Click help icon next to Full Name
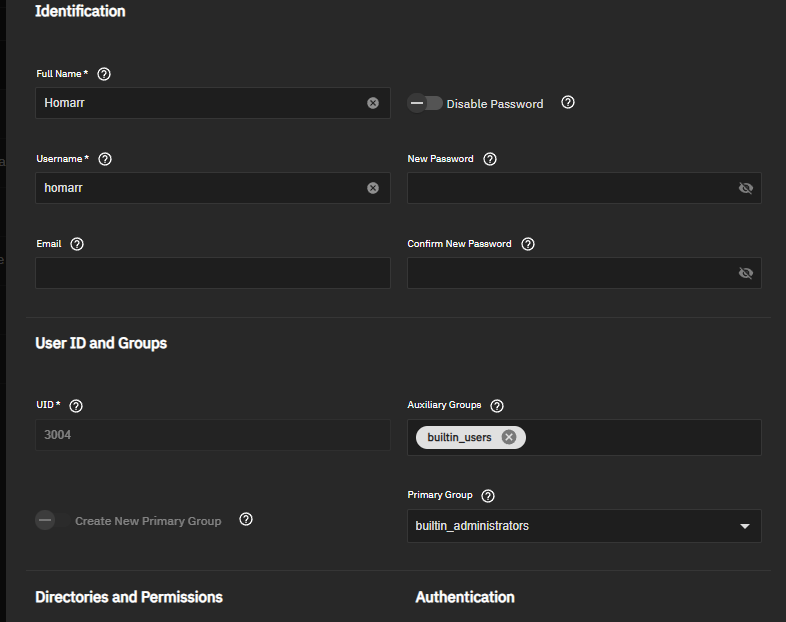Image resolution: width=786 pixels, height=622 pixels. (105, 74)
